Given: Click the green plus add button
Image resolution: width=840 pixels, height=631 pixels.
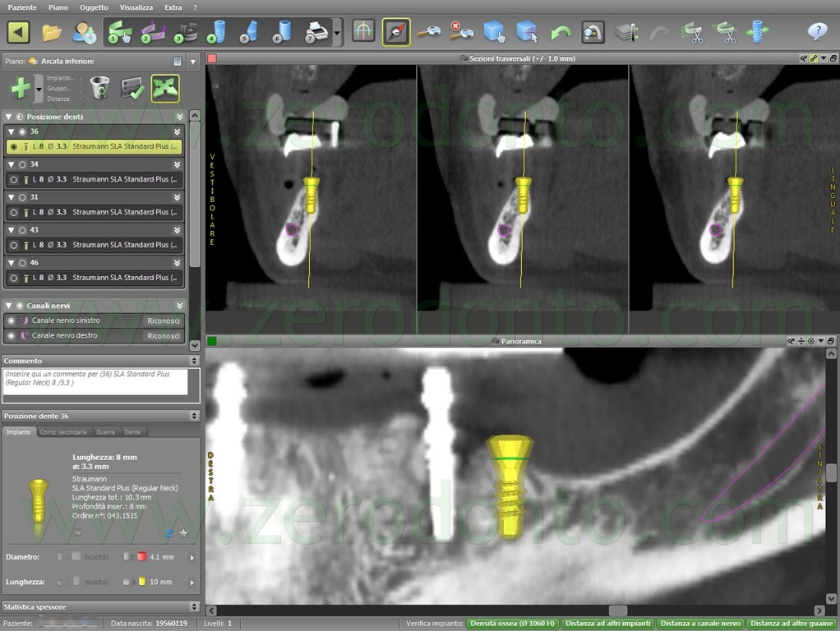Looking at the screenshot, I should [21, 87].
